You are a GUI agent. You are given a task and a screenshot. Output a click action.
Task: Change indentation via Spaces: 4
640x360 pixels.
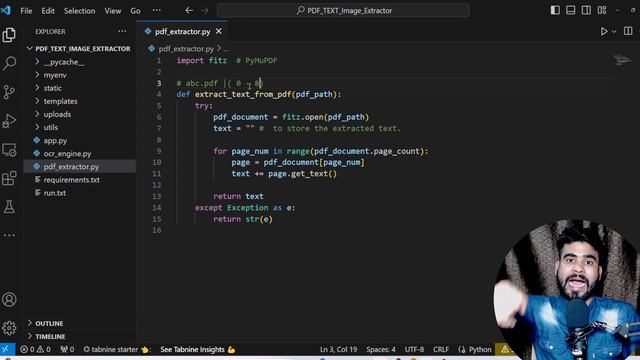tap(381, 349)
